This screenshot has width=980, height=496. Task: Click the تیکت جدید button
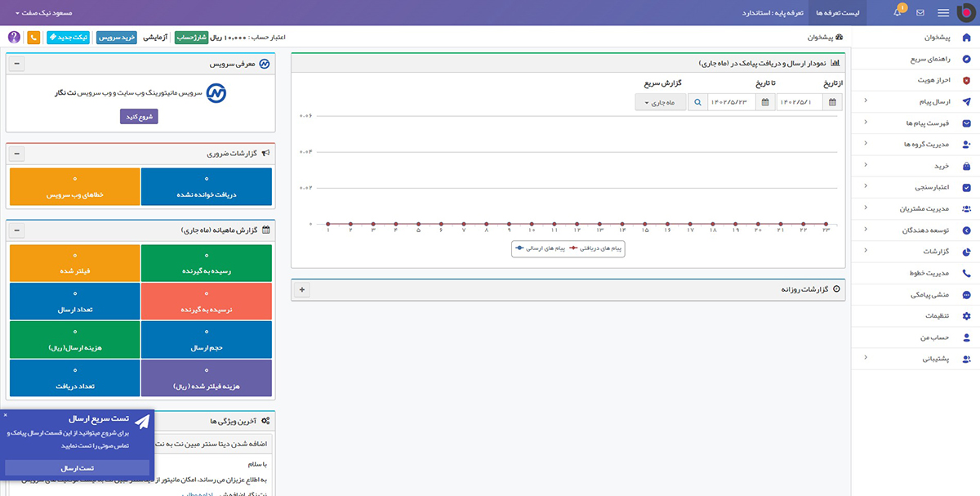69,38
